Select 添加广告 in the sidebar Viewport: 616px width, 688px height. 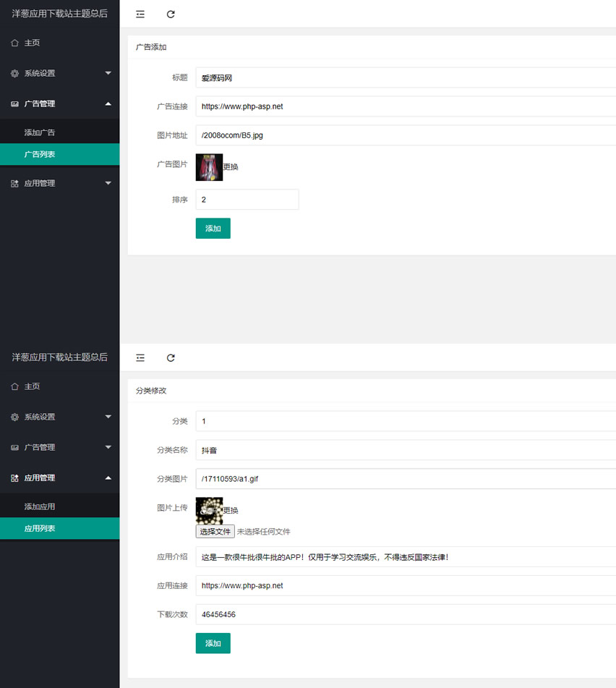[40, 133]
